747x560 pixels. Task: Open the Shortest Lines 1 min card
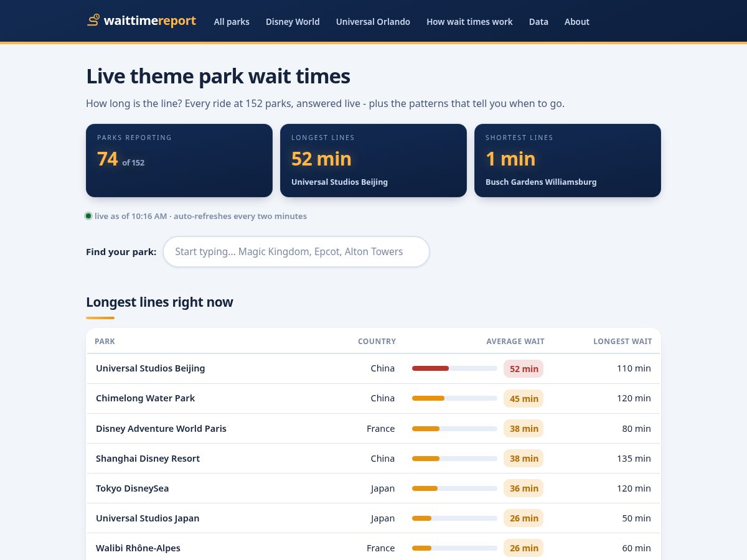tap(568, 161)
